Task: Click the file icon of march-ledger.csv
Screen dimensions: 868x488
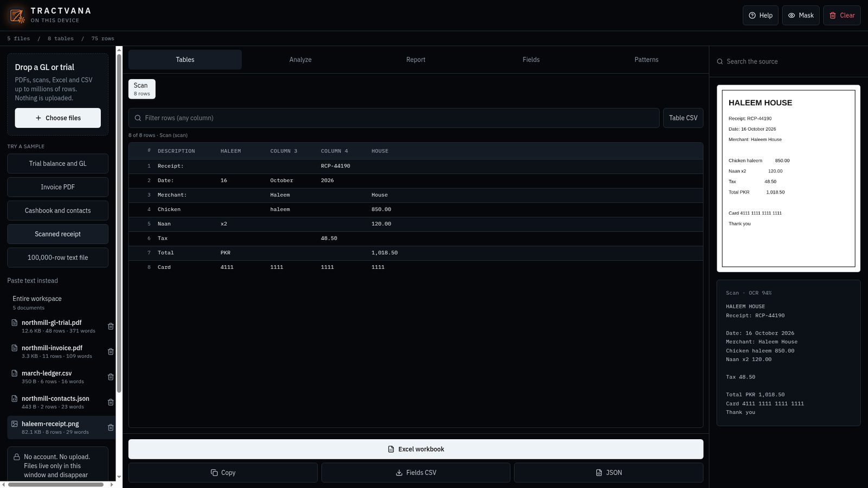Action: 15,373
